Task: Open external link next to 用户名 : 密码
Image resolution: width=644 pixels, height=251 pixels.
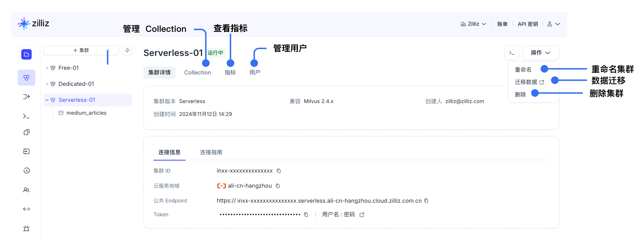Action: tap(362, 215)
